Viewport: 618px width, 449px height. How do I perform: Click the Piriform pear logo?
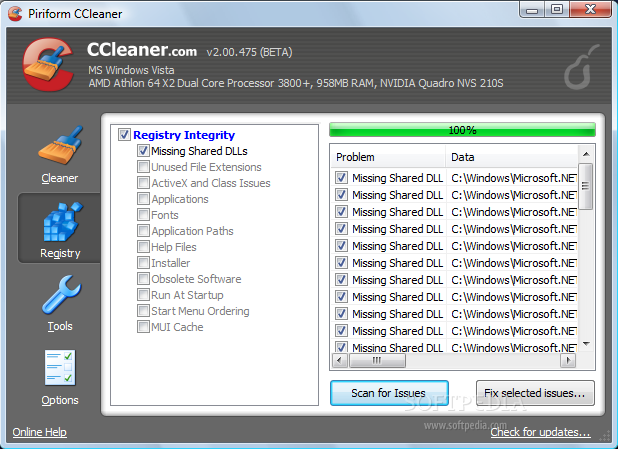(580, 67)
